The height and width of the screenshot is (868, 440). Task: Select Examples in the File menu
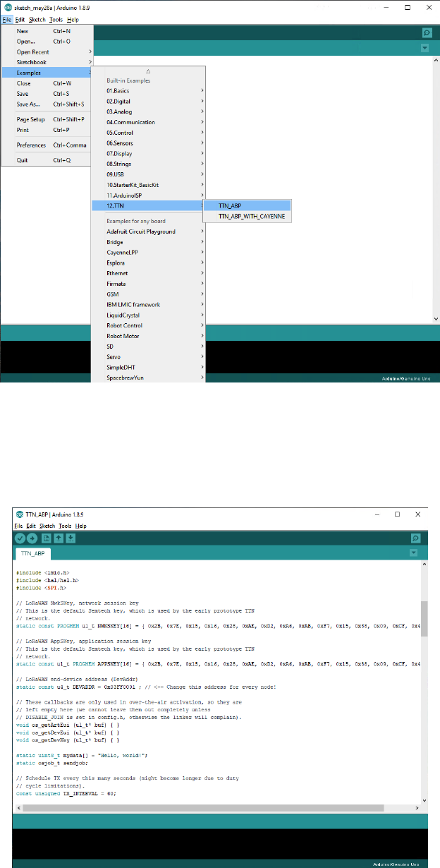pyautogui.click(x=47, y=73)
